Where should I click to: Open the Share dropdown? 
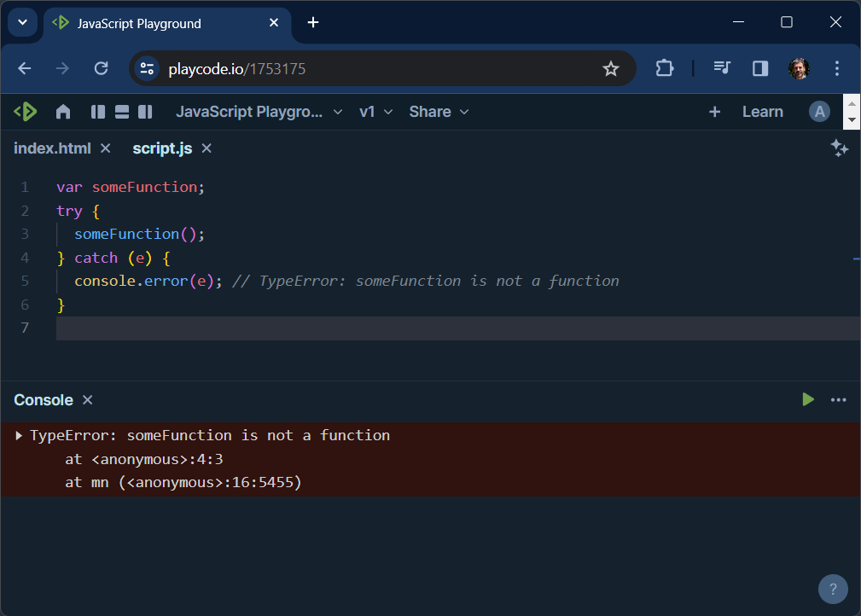click(x=438, y=111)
